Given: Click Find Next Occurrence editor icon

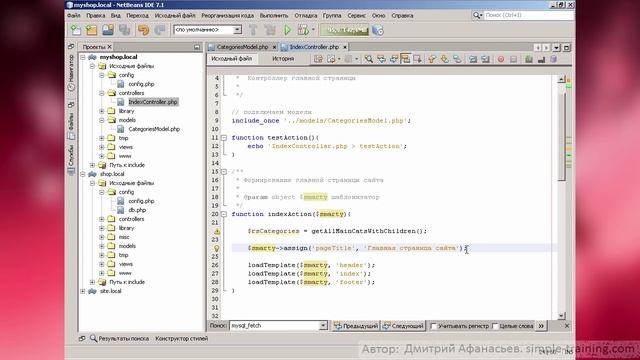Looking at the screenshot, I should tap(393, 59).
